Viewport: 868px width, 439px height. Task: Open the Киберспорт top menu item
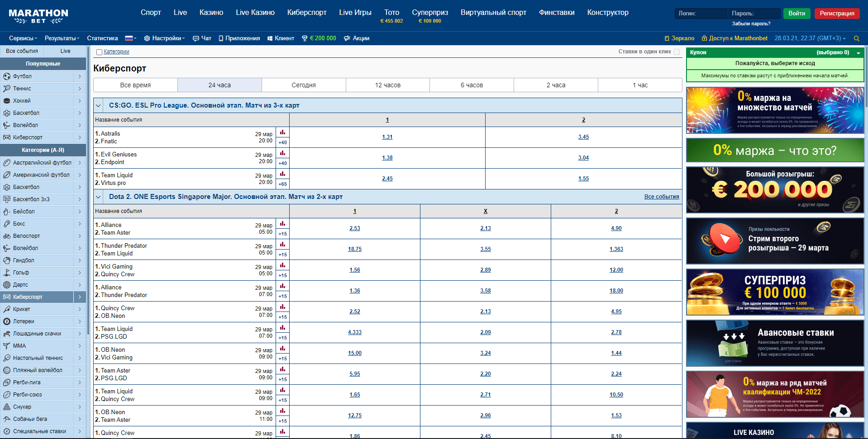tap(307, 13)
